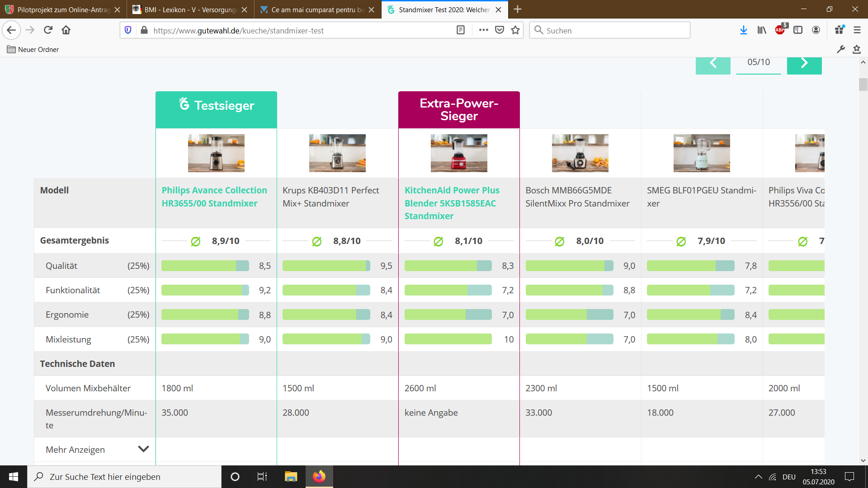The image size is (868, 488).
Task: Open Philips Avance blender thumbnail
Action: tap(216, 153)
